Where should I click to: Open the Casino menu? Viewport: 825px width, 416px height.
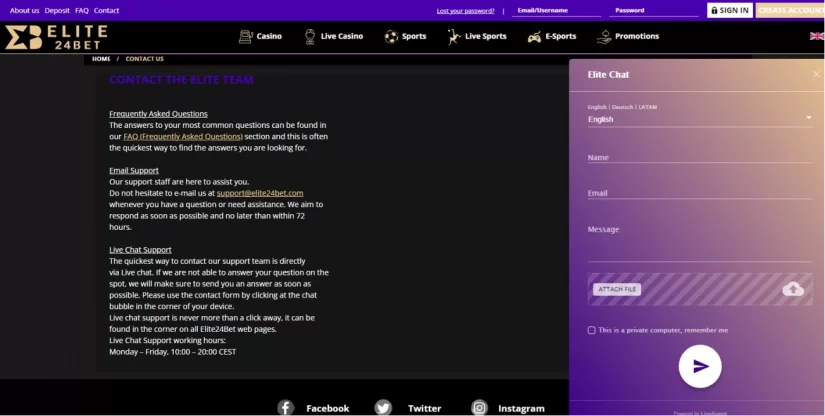(269, 36)
